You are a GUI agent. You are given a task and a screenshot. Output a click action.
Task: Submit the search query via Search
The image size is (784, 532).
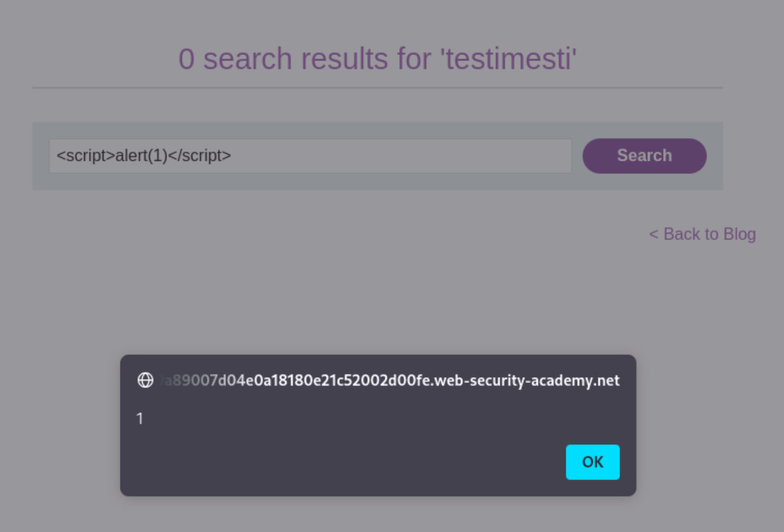point(644,155)
